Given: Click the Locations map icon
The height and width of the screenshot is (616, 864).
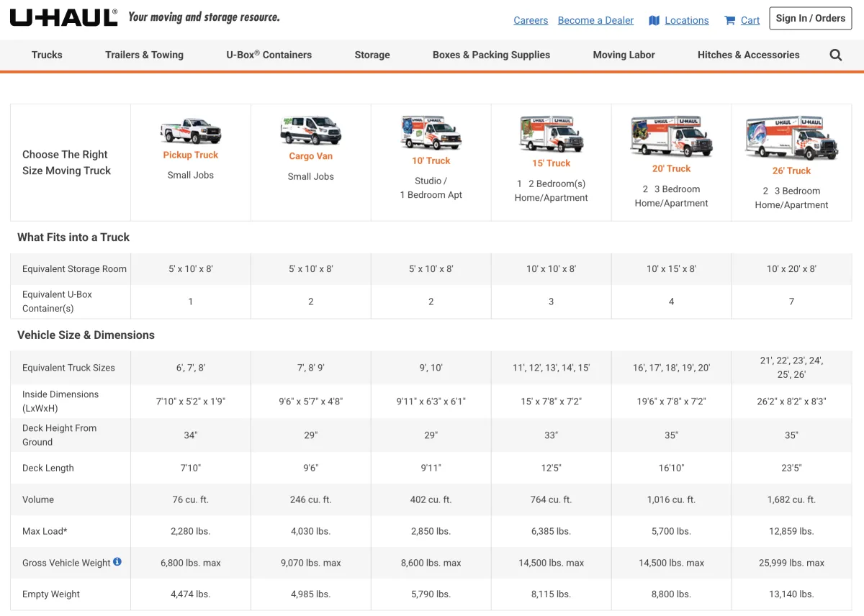Looking at the screenshot, I should point(654,20).
